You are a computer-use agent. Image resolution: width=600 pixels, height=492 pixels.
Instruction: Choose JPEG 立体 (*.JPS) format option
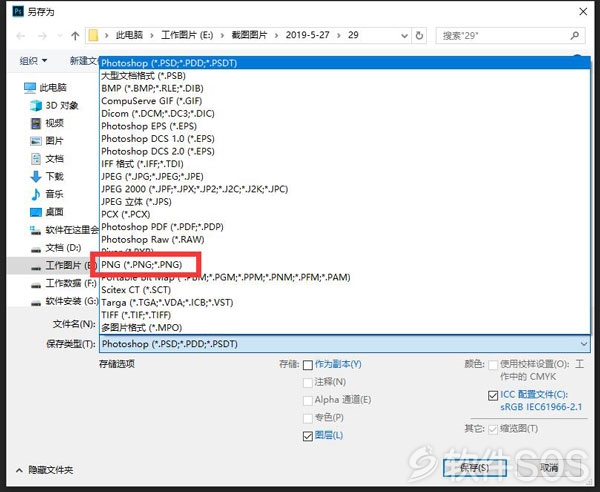click(345, 202)
